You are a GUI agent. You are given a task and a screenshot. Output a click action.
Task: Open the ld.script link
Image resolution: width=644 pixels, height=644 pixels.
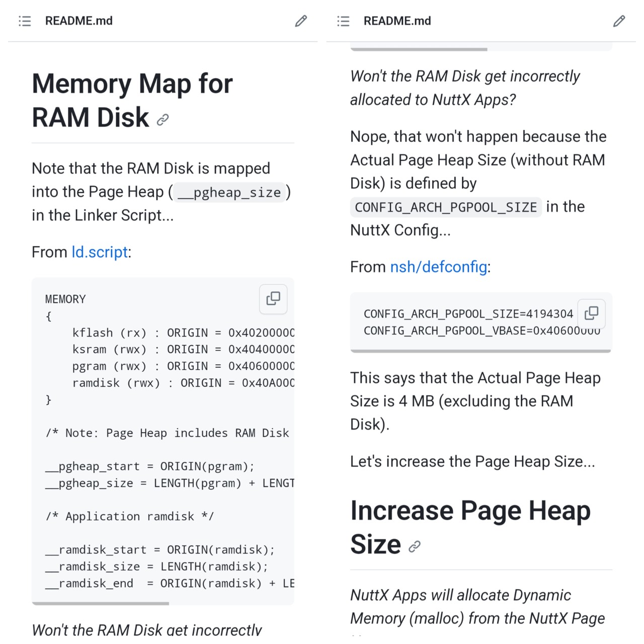(100, 252)
